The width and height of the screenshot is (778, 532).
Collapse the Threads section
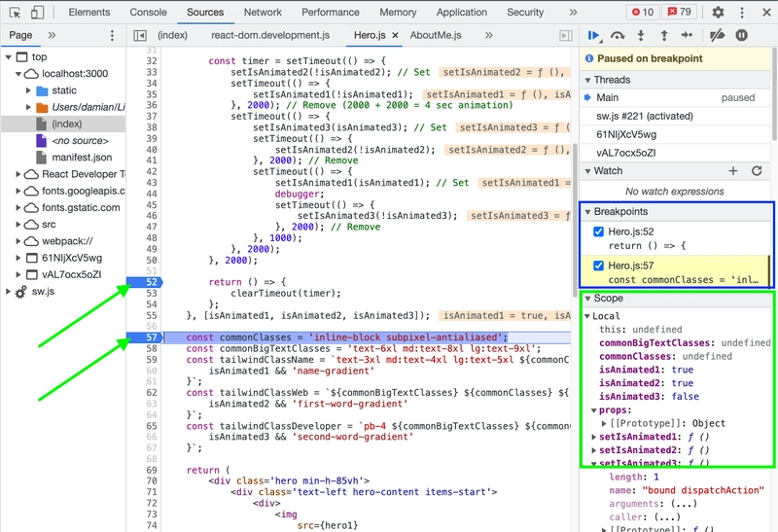pyautogui.click(x=588, y=80)
